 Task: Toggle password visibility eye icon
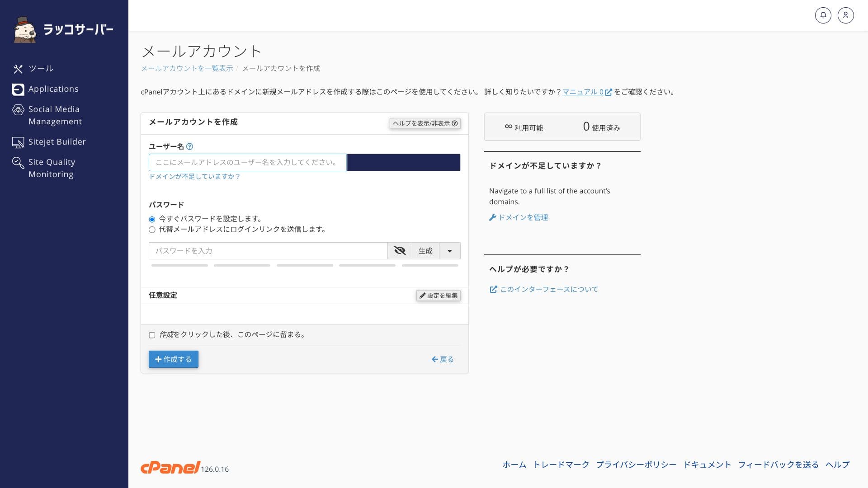400,251
